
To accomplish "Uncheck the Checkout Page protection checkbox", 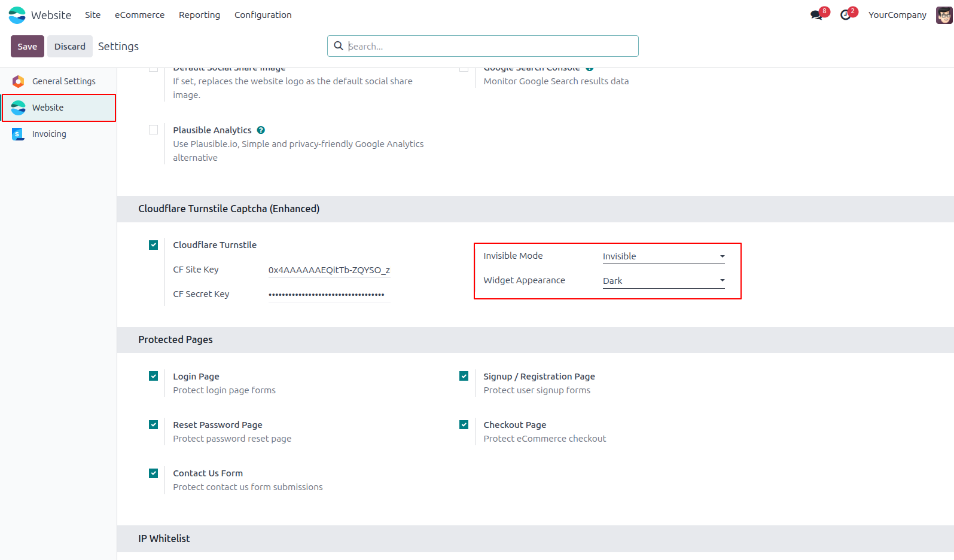I will [464, 425].
